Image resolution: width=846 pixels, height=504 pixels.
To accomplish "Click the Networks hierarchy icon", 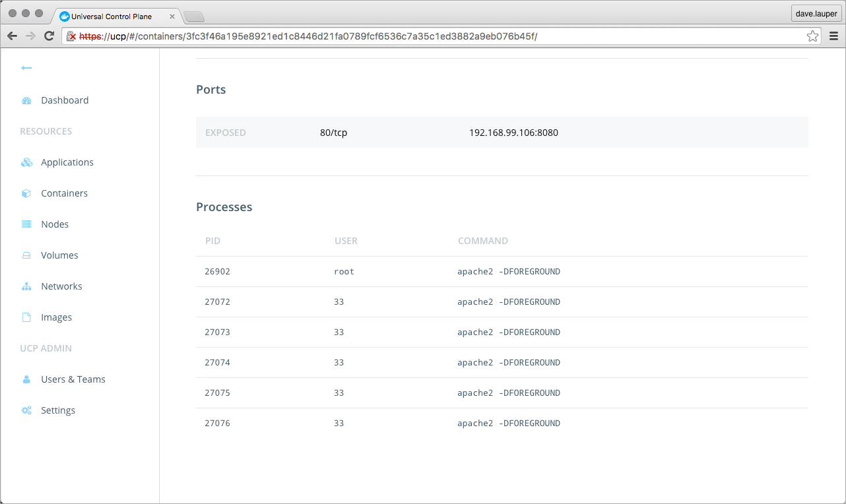I will [x=26, y=286].
